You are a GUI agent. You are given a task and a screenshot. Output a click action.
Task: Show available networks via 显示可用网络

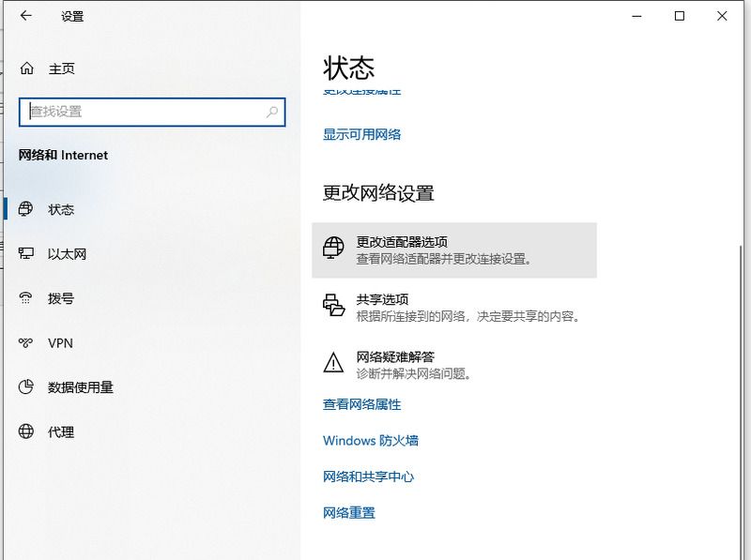(x=362, y=135)
